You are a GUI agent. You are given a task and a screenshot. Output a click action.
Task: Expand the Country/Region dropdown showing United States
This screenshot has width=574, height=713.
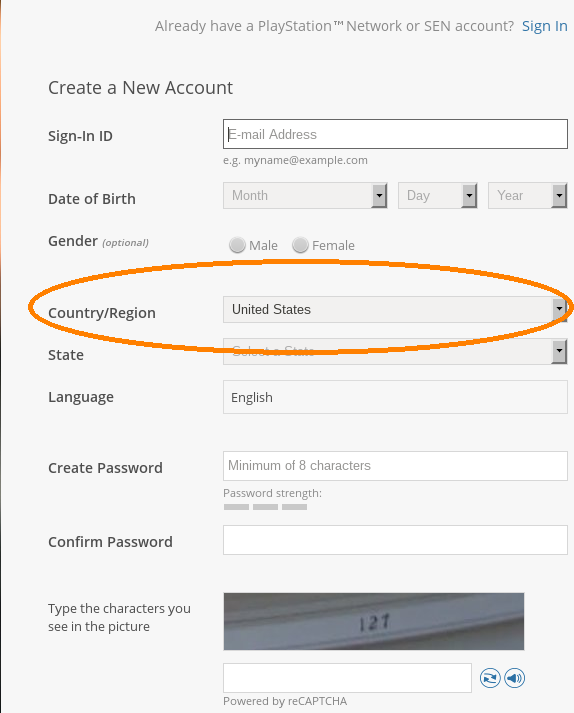point(395,310)
